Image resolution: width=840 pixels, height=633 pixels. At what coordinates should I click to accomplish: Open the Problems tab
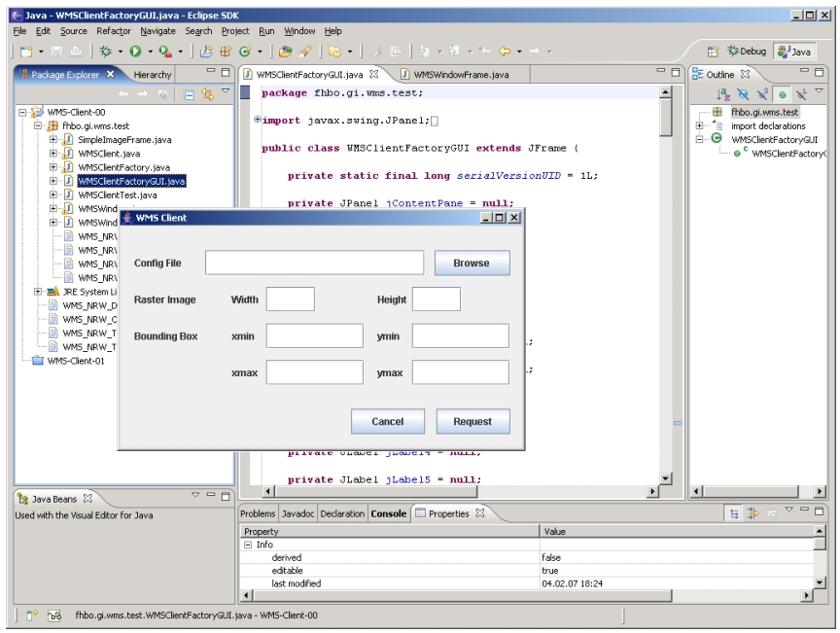pyautogui.click(x=258, y=513)
